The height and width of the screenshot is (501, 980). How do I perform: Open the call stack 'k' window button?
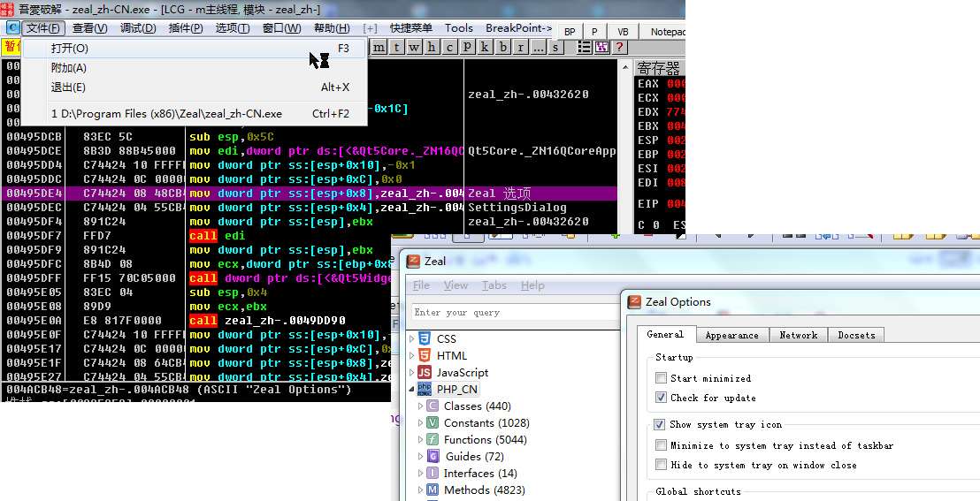pyautogui.click(x=485, y=47)
